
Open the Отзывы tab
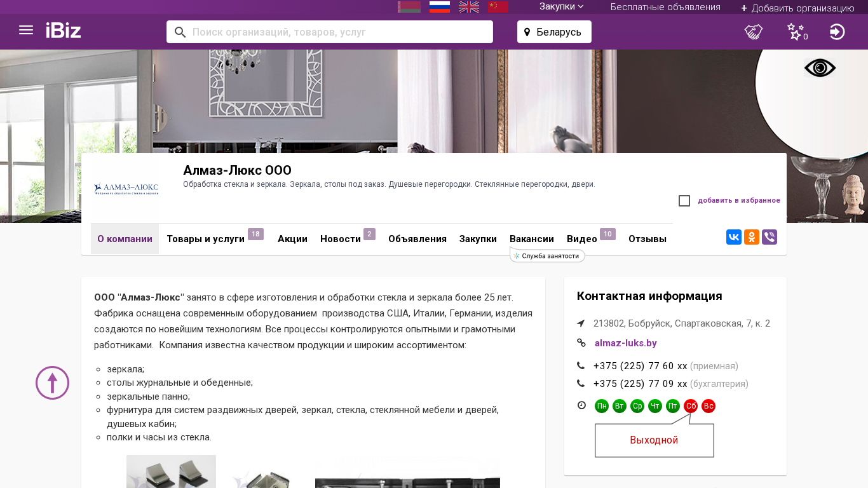tap(648, 239)
